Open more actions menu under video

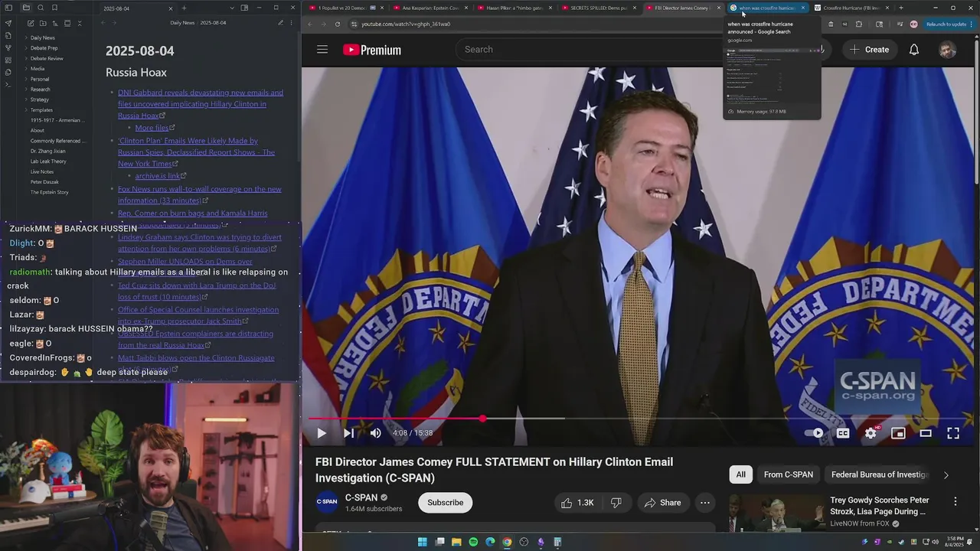click(x=704, y=503)
